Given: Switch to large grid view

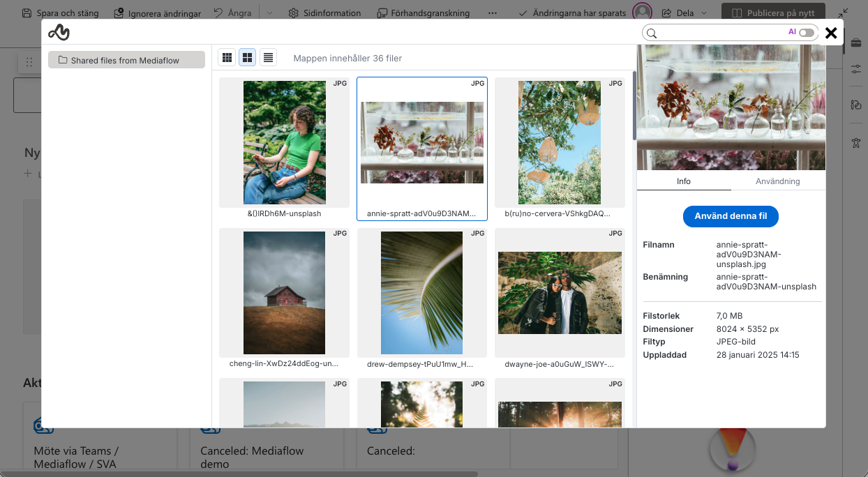Looking at the screenshot, I should click(247, 58).
